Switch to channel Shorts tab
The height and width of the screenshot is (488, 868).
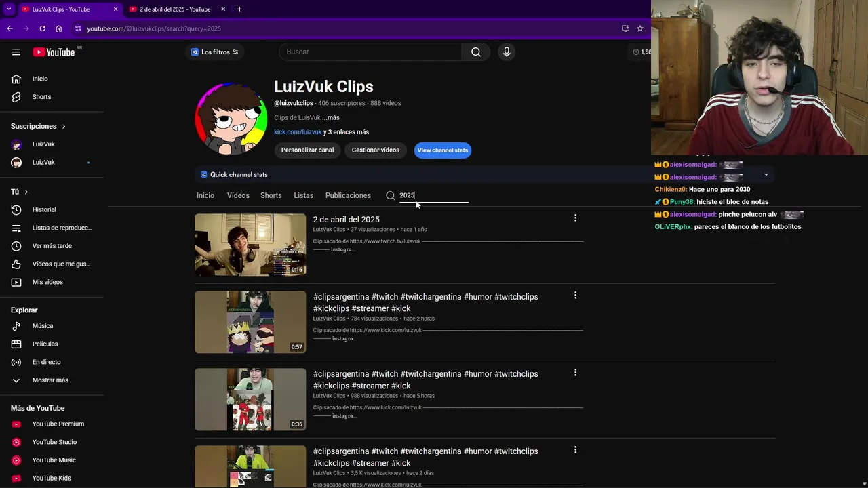271,195
